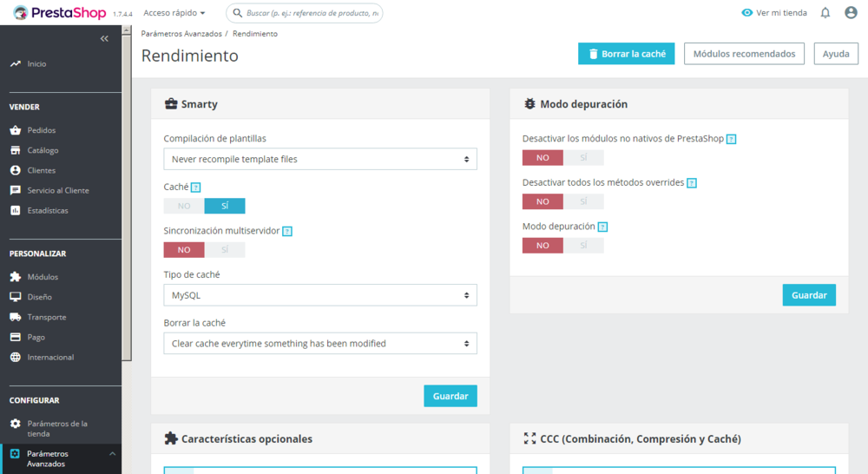Click the help icon next to Caché

pos(195,188)
